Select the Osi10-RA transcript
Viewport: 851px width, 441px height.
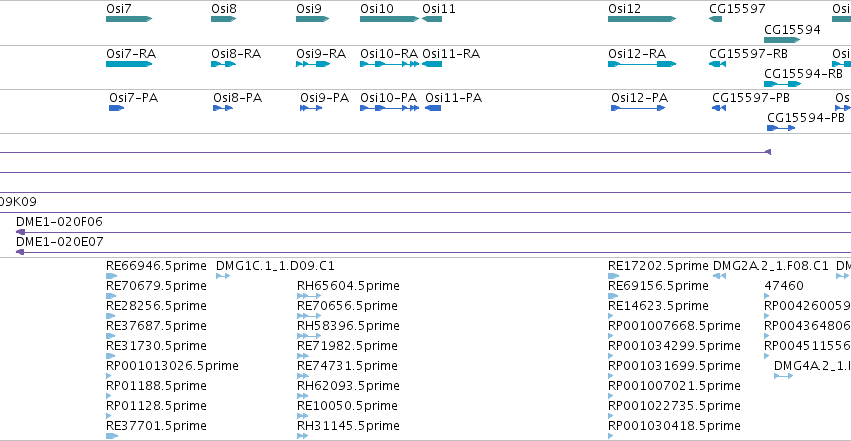[x=390, y=64]
